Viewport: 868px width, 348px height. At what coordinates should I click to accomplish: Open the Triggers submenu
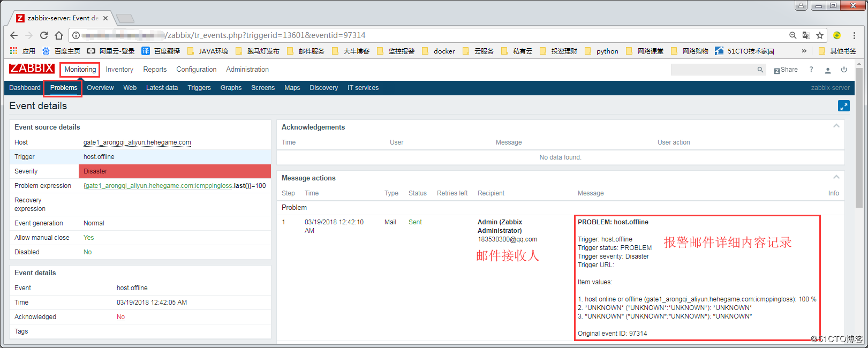pyautogui.click(x=199, y=88)
